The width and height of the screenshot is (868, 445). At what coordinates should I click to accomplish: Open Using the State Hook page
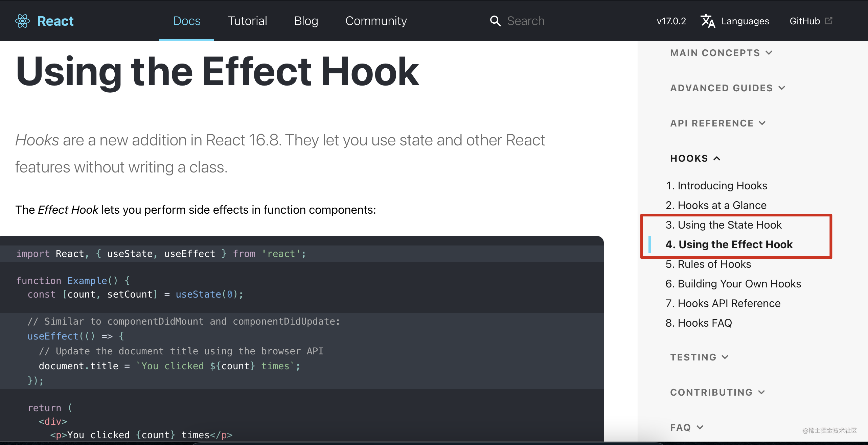tap(723, 225)
